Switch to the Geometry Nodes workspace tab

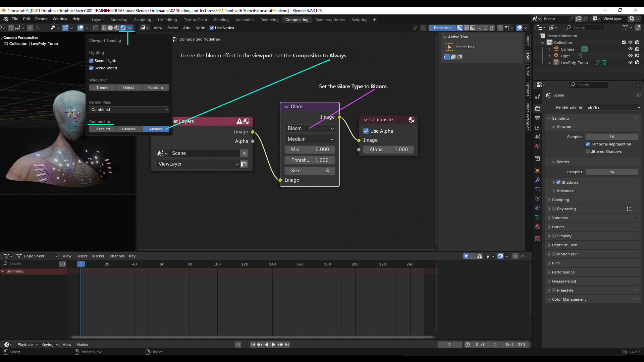pos(330,20)
